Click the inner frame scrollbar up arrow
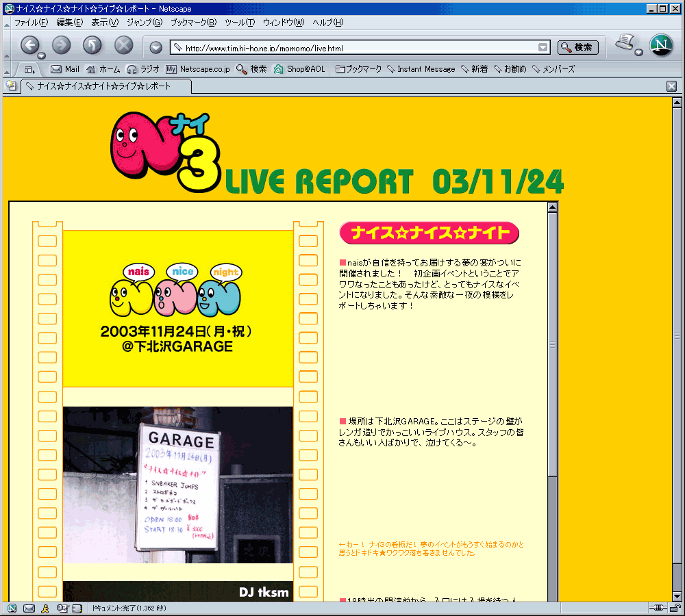This screenshot has height=616, width=685. click(552, 207)
